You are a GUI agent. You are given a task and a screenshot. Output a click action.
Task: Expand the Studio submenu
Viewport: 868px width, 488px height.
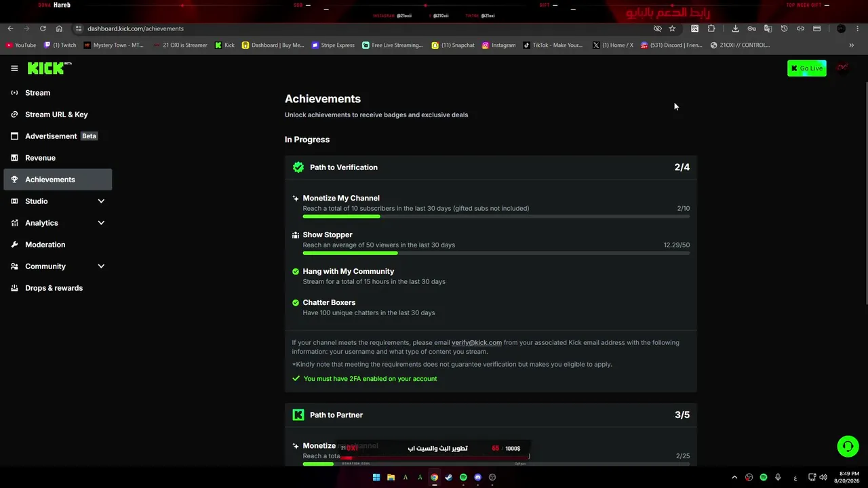pos(101,201)
